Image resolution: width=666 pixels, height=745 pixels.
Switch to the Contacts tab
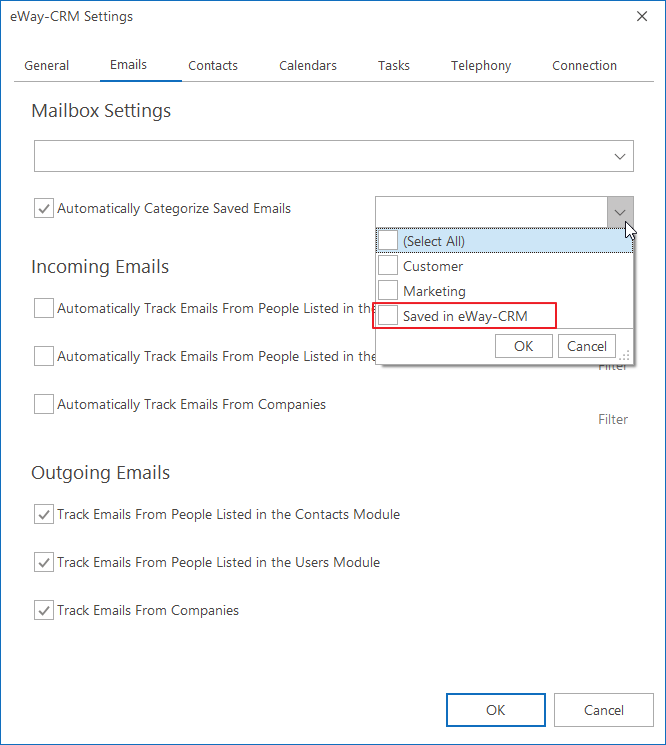pos(213,65)
